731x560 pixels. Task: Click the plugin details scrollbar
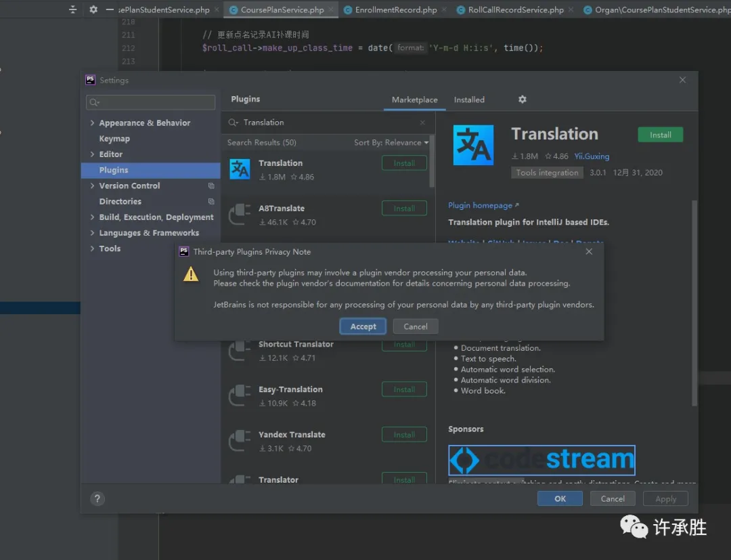(x=694, y=303)
